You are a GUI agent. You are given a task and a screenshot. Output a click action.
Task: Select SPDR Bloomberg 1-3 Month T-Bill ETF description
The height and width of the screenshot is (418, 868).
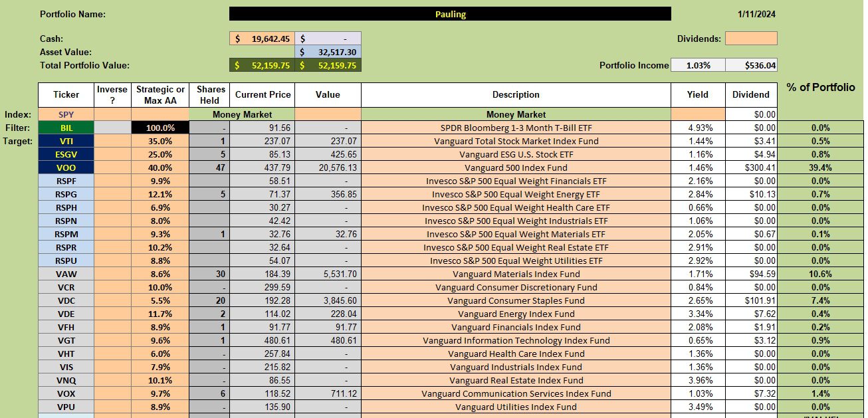click(516, 128)
